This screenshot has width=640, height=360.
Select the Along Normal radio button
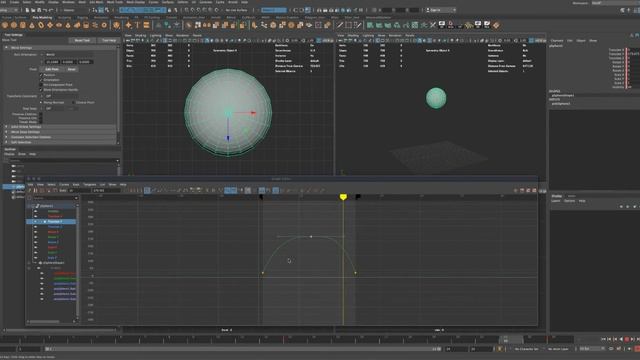(41, 102)
